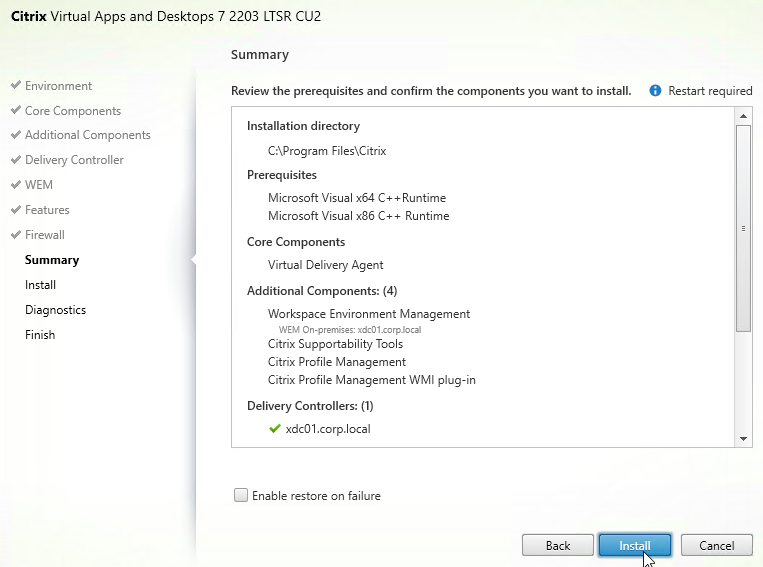Click the checkmark icon next to Core Components

click(16, 110)
